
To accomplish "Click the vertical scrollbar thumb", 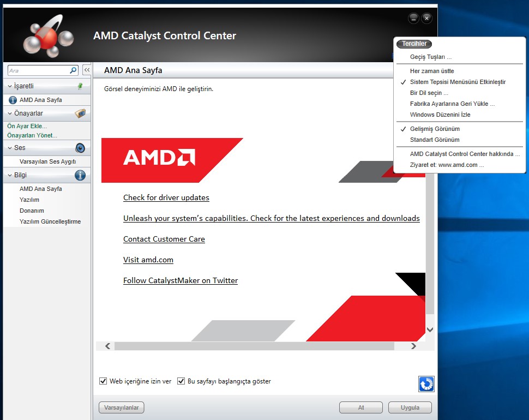I will (x=430, y=244).
